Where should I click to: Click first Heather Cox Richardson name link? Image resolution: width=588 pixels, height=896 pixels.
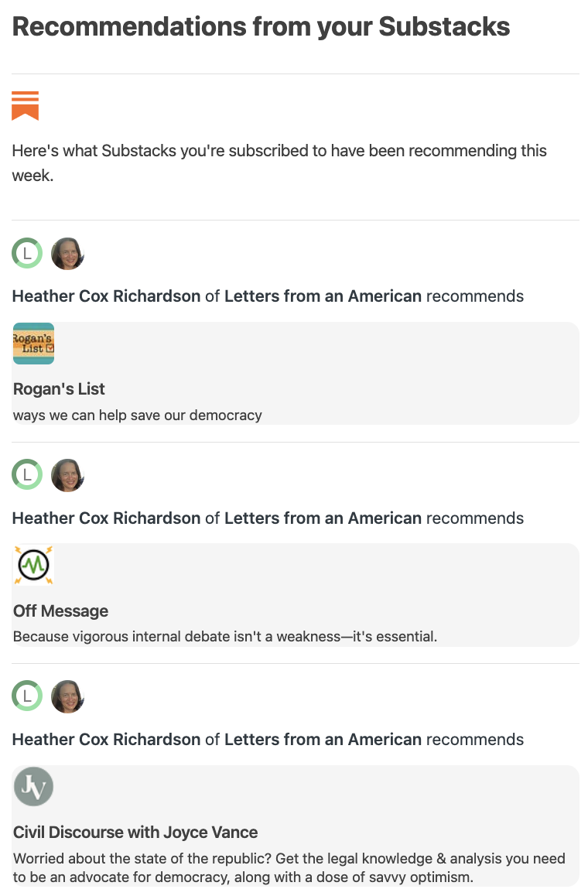click(106, 296)
